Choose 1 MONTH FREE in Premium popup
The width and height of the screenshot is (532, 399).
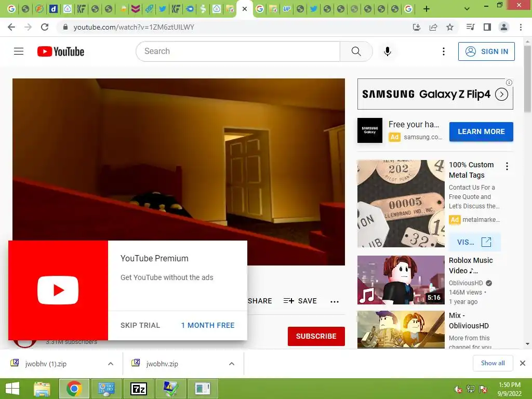click(208, 325)
